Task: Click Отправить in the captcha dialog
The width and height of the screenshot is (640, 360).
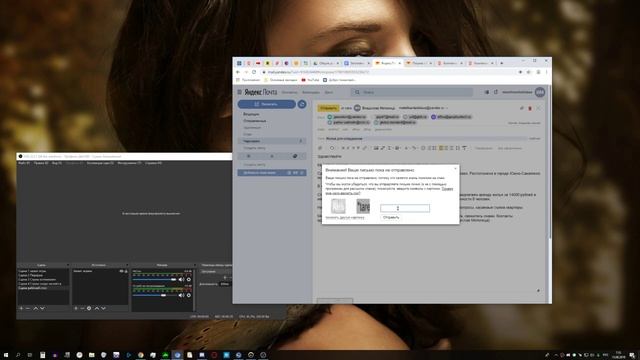Action: pyautogui.click(x=391, y=218)
